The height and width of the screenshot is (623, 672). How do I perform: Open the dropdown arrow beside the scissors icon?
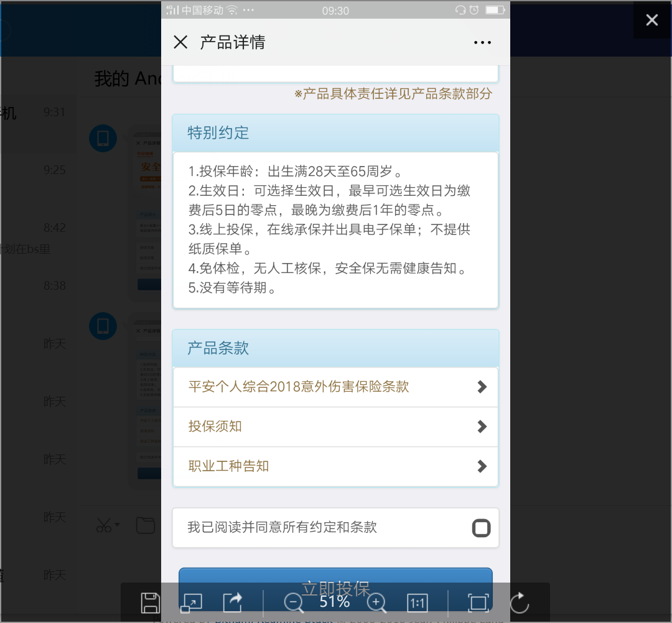tap(118, 525)
